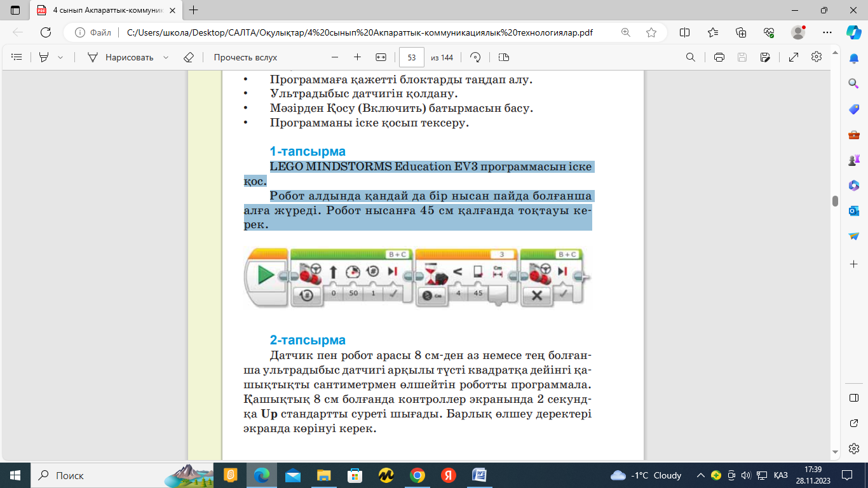
Task: Open the sidebar search tool
Action: click(x=854, y=83)
